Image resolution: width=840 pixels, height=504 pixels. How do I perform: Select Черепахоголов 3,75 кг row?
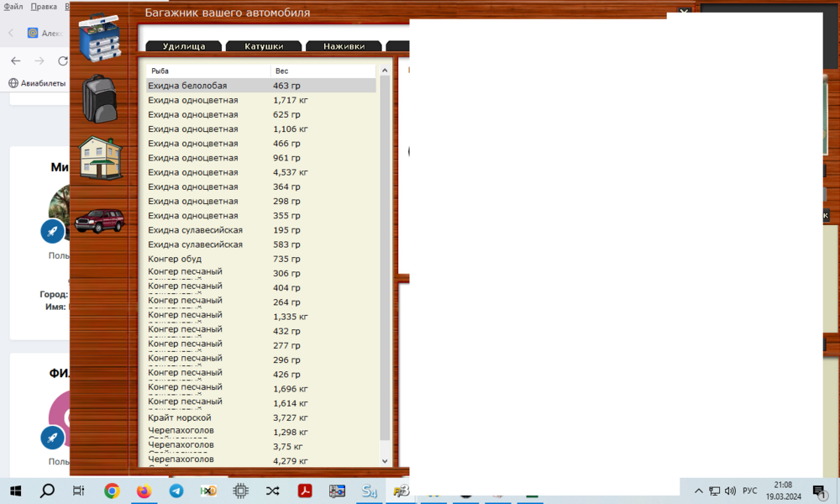point(261,447)
